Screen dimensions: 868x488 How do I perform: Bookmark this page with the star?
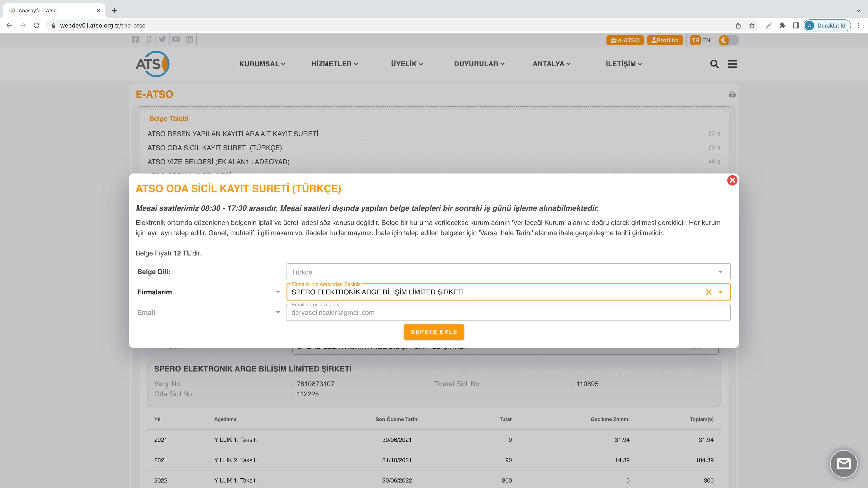click(x=752, y=26)
